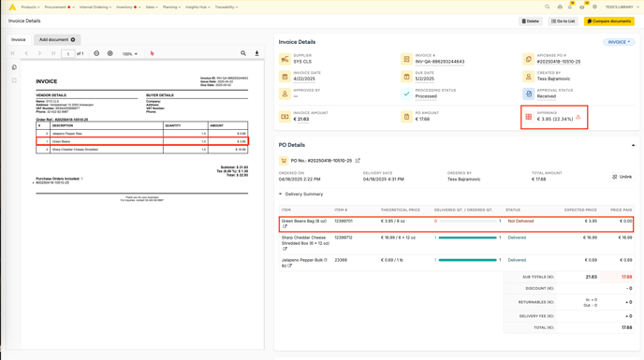Viewport: 644px width, 360px height.
Task: Open Green Beans Bag item link icon
Action: (x=285, y=226)
